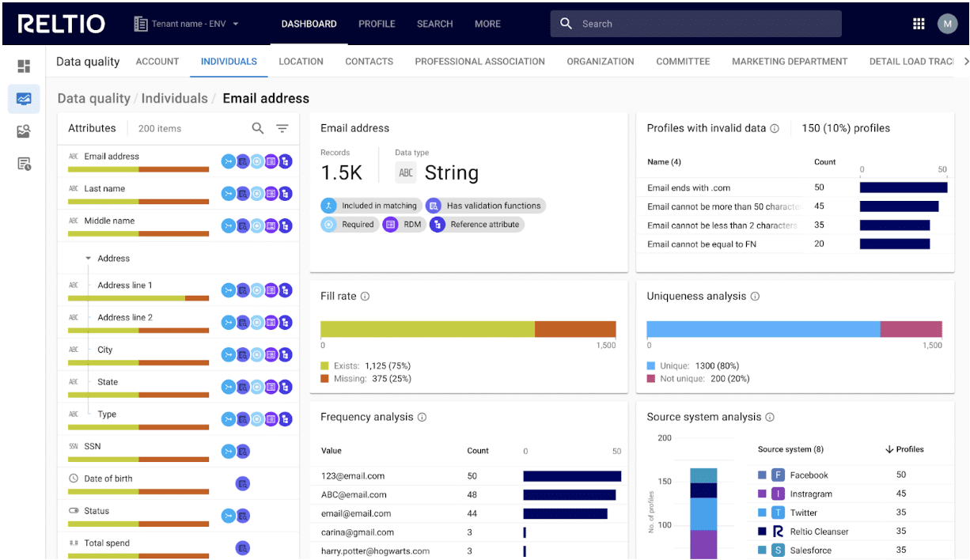Click info icon beside Uniqueness analysis
The width and height of the screenshot is (970, 560).
[755, 297]
